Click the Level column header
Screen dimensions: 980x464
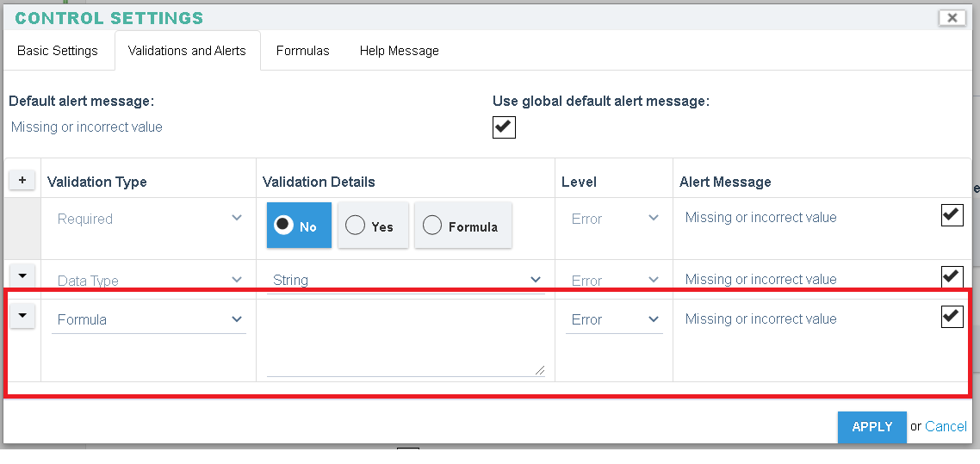(579, 182)
